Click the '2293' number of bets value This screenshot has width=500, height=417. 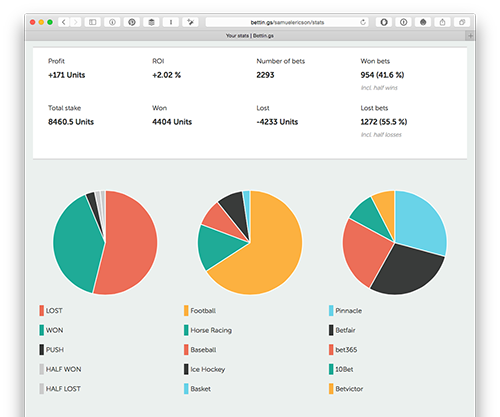click(265, 75)
